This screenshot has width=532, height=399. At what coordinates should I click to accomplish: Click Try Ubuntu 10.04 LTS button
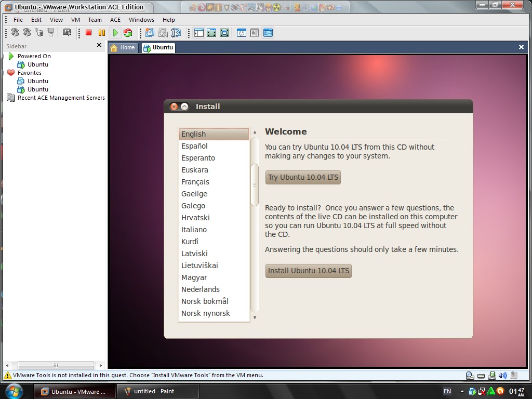[303, 177]
